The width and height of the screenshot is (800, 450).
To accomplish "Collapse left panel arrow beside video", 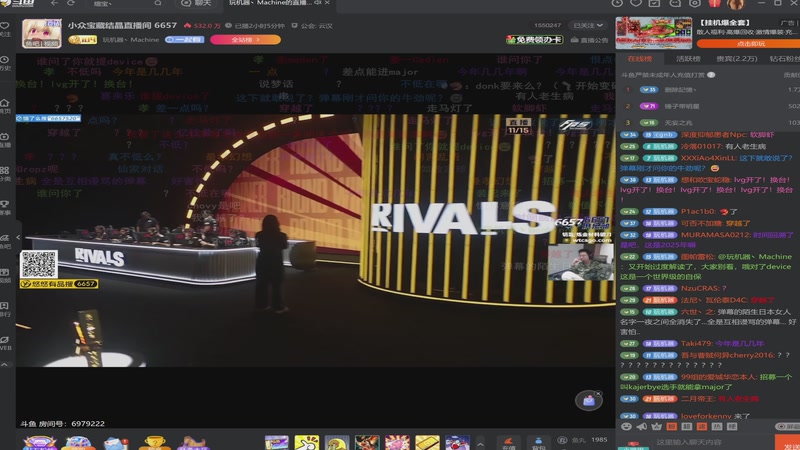I will (x=18, y=237).
